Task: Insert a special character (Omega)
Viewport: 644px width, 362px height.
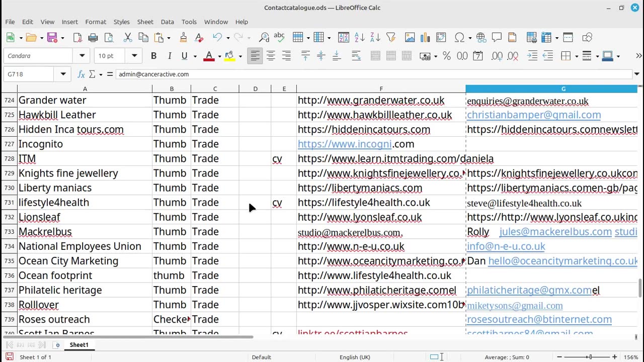Action: (459, 38)
